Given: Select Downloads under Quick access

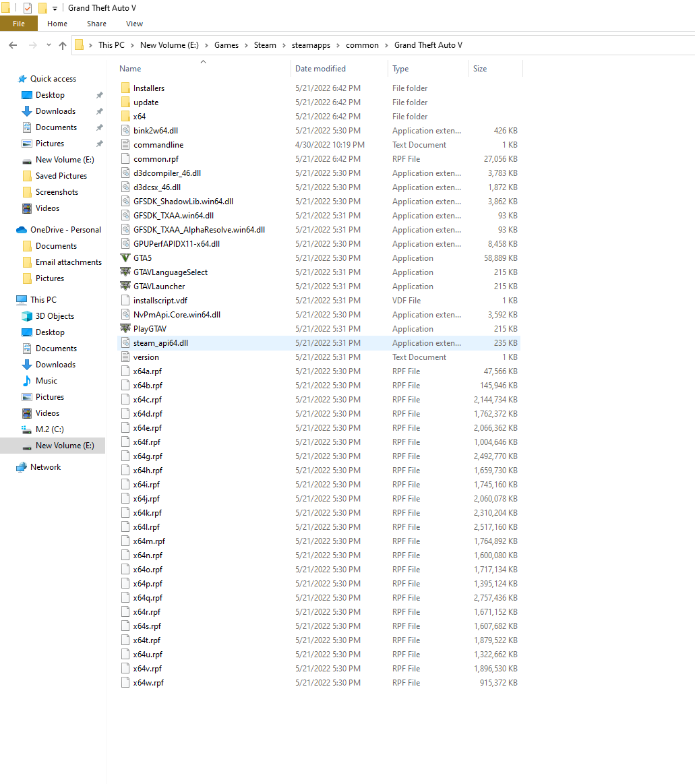Looking at the screenshot, I should (55, 111).
